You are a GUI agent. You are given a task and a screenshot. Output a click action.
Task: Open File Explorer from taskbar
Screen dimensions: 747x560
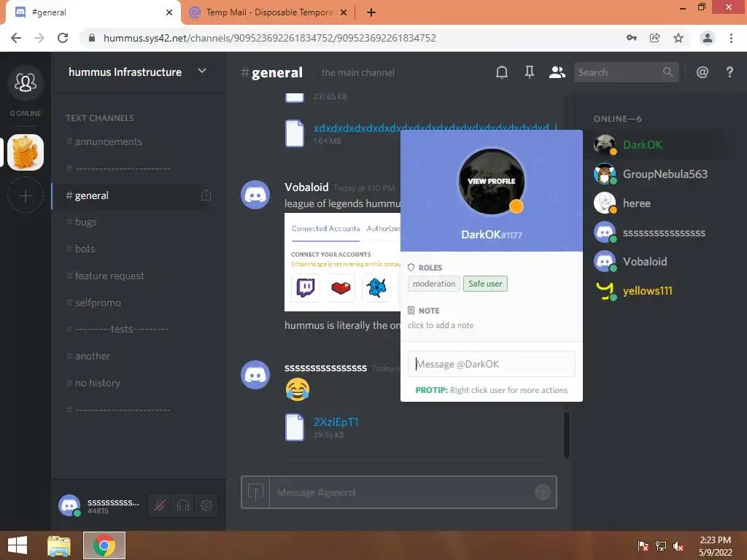pos(59,545)
